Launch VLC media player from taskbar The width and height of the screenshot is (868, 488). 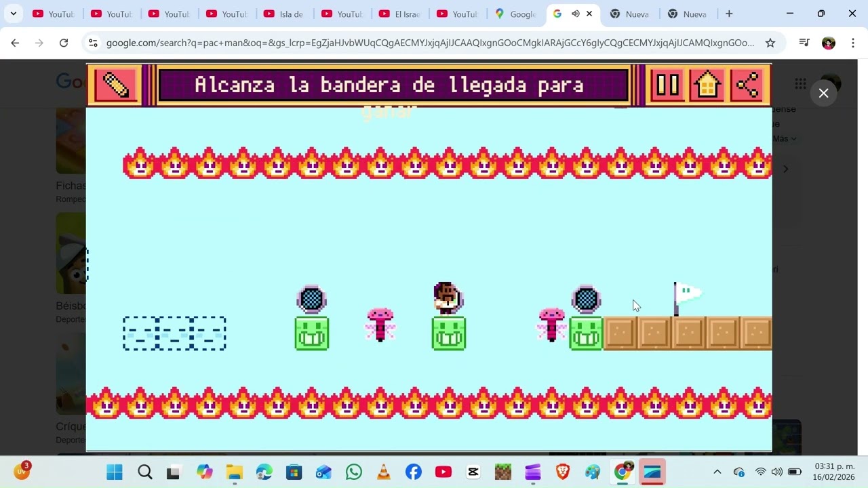(383, 472)
